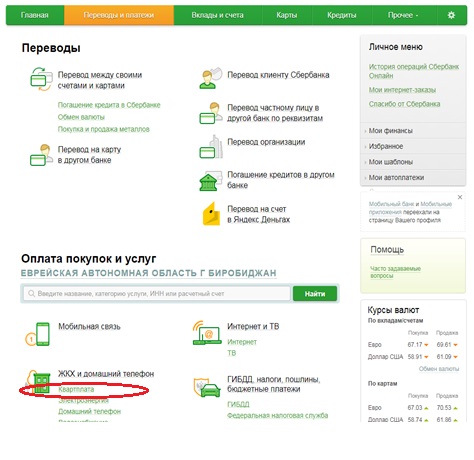
Task: Click the Sberbank client transfer icon
Action: pyautogui.click(x=211, y=78)
